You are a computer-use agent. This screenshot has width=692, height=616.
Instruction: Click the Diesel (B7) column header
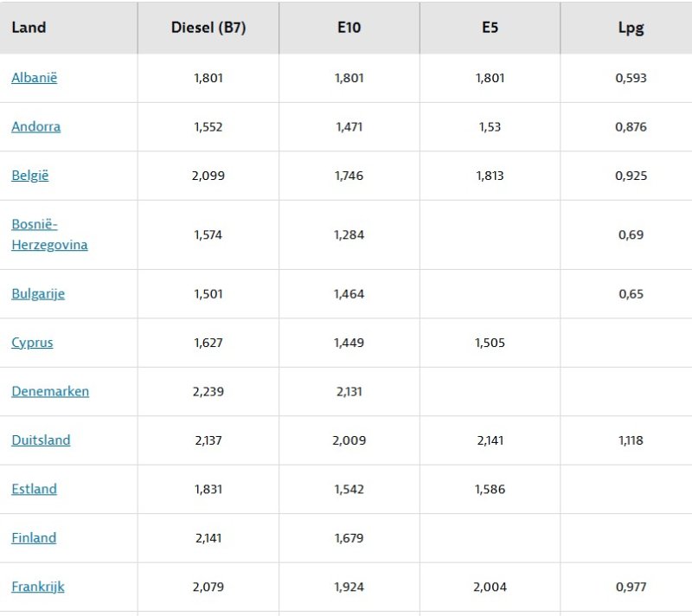pyautogui.click(x=208, y=27)
